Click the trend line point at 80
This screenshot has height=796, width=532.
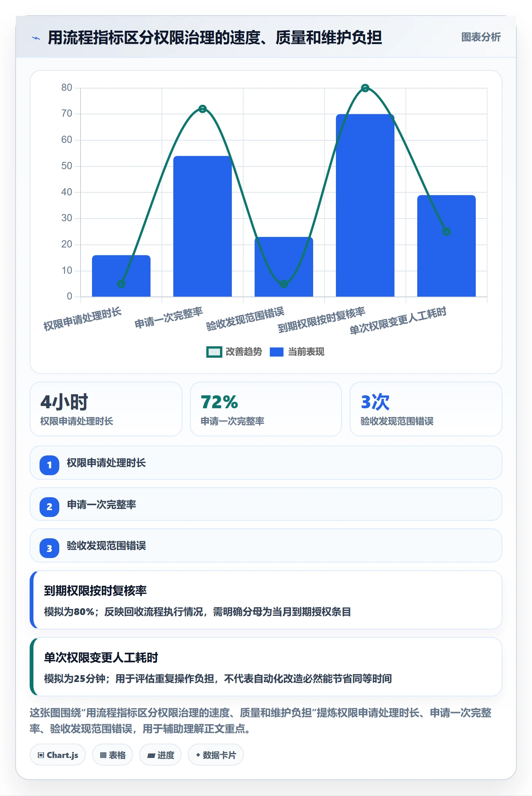click(365, 88)
